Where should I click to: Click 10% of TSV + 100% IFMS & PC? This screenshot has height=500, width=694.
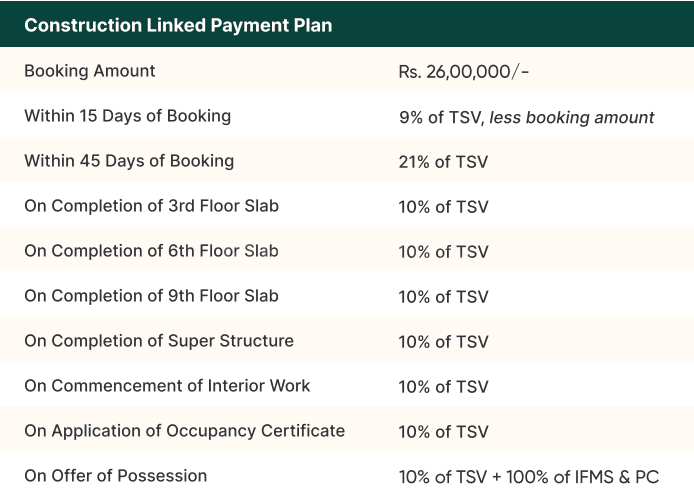click(x=529, y=477)
